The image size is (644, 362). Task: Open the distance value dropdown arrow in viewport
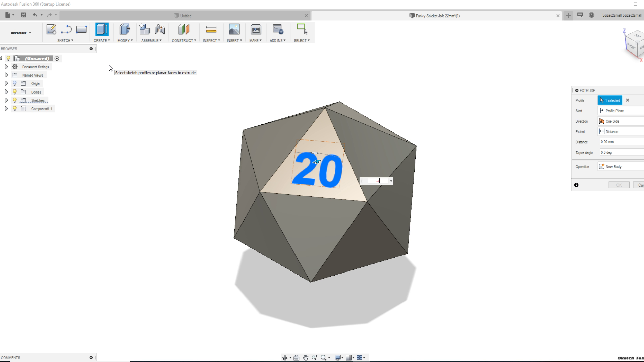pyautogui.click(x=391, y=181)
